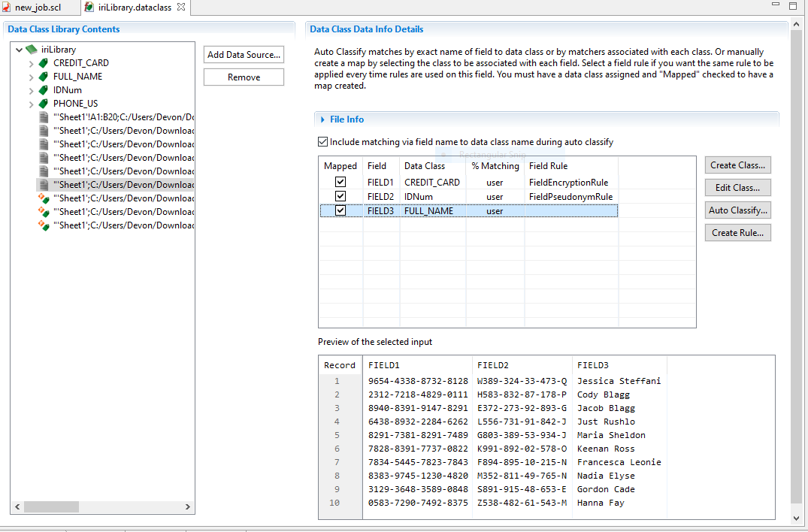Click the name Hanna Fay in the preview

coord(601,503)
